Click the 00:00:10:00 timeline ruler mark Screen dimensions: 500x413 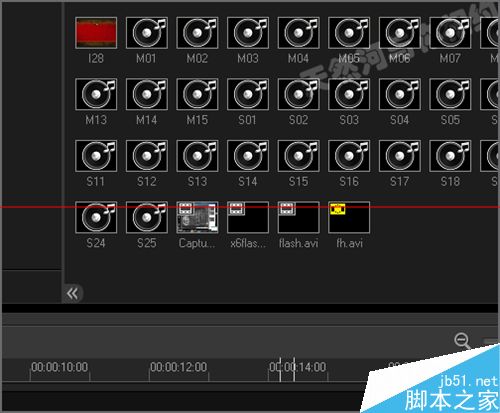tap(60, 367)
